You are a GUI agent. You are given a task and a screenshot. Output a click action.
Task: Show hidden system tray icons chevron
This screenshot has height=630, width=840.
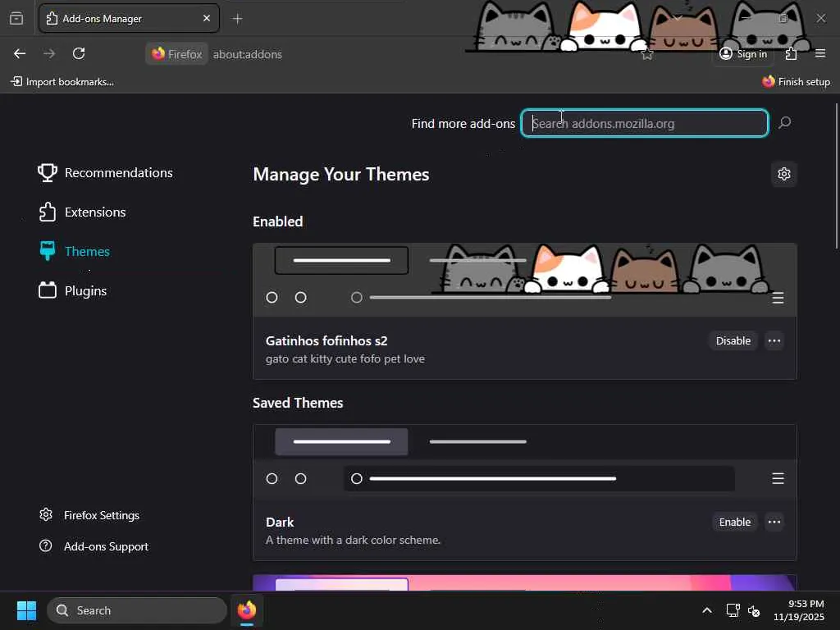(706, 610)
